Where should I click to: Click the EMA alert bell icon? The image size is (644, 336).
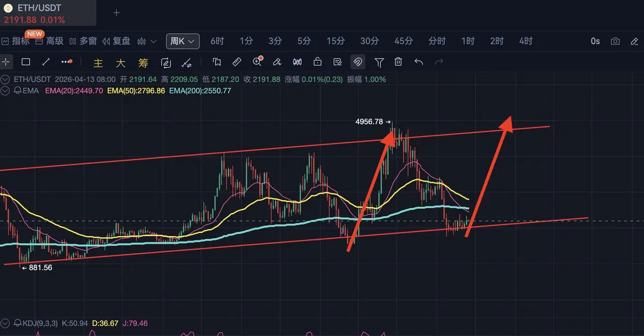[x=18, y=91]
